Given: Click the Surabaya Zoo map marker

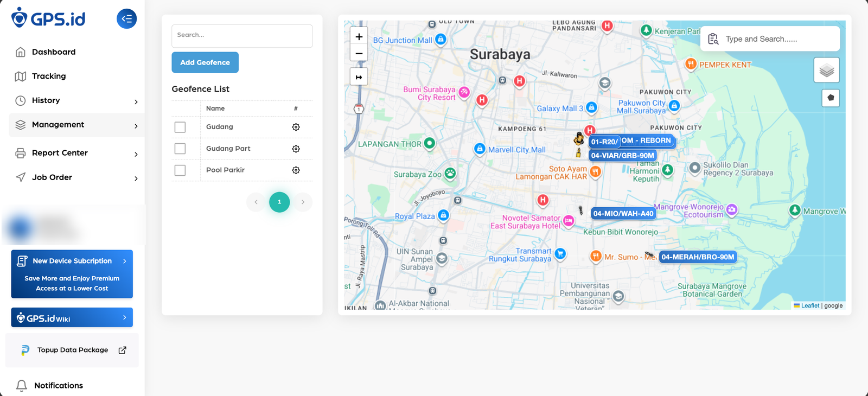Looking at the screenshot, I should 450,174.
